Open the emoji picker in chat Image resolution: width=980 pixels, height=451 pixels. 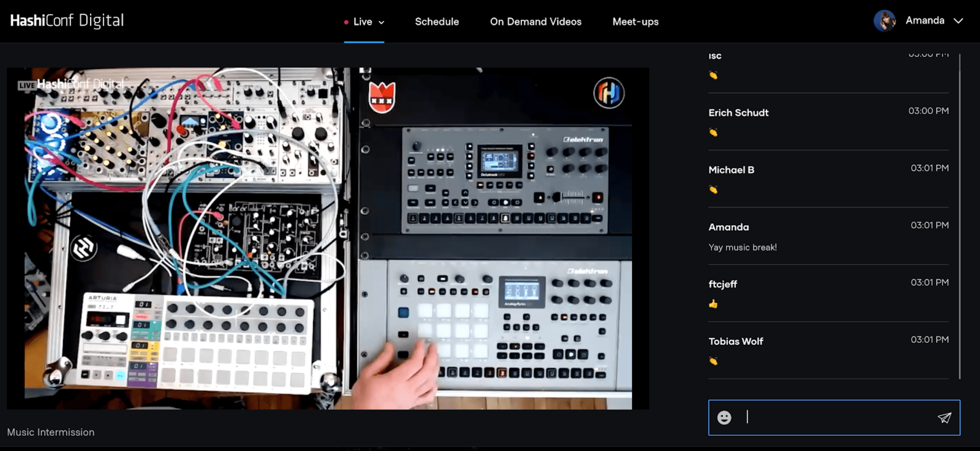click(x=724, y=417)
